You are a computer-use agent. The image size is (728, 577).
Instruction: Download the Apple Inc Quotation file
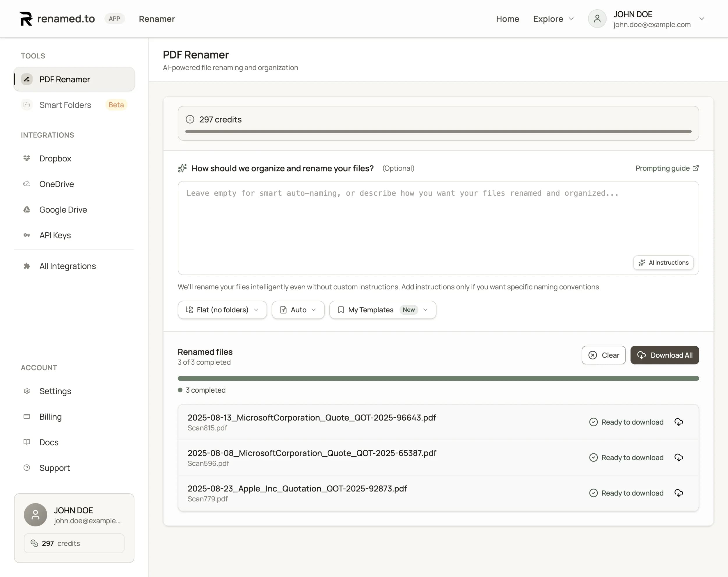pyautogui.click(x=678, y=493)
